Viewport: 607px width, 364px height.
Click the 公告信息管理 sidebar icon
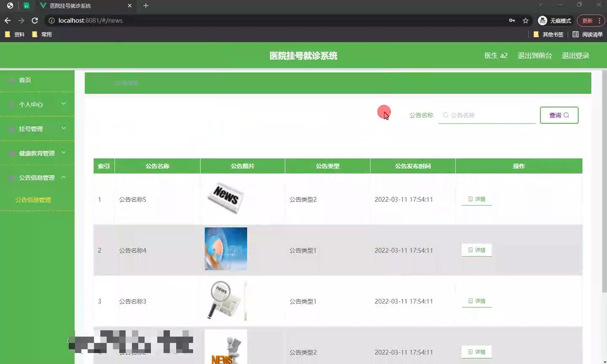tap(12, 177)
